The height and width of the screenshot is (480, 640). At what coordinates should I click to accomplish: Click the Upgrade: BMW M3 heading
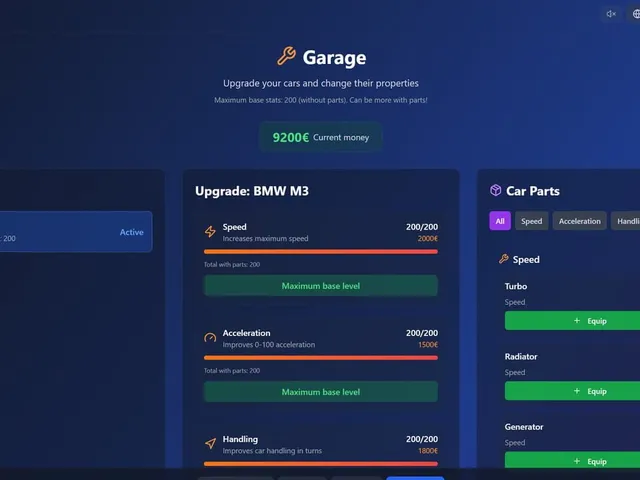point(252,191)
